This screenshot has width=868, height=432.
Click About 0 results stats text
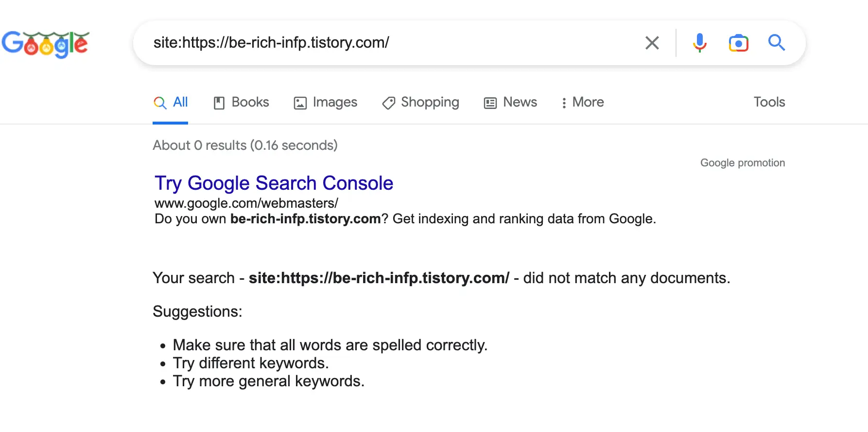click(245, 145)
